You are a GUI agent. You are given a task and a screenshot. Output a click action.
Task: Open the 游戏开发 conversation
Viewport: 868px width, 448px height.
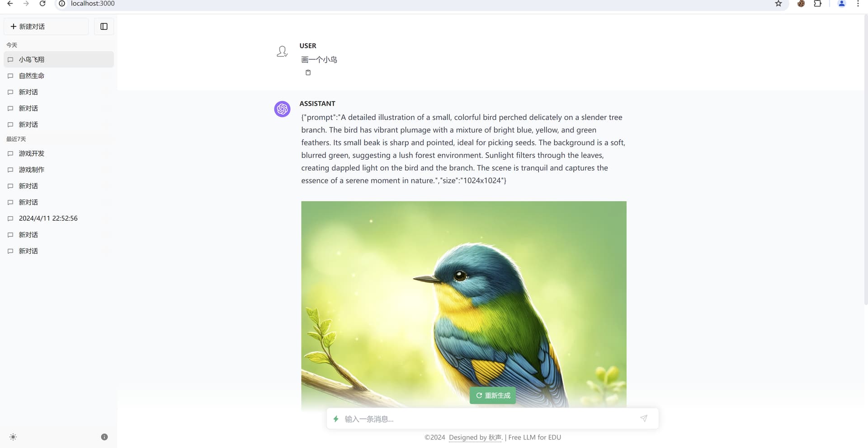59,154
